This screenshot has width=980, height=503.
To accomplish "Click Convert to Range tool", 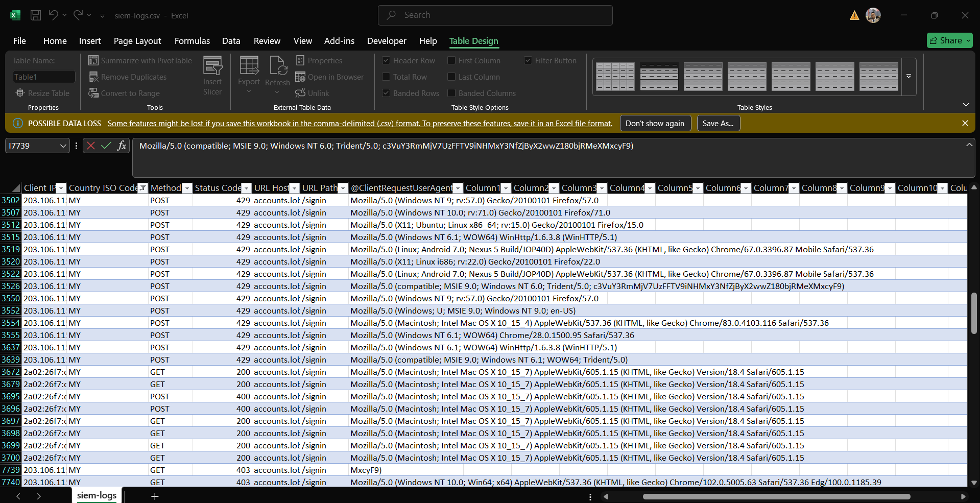I will click(x=124, y=93).
